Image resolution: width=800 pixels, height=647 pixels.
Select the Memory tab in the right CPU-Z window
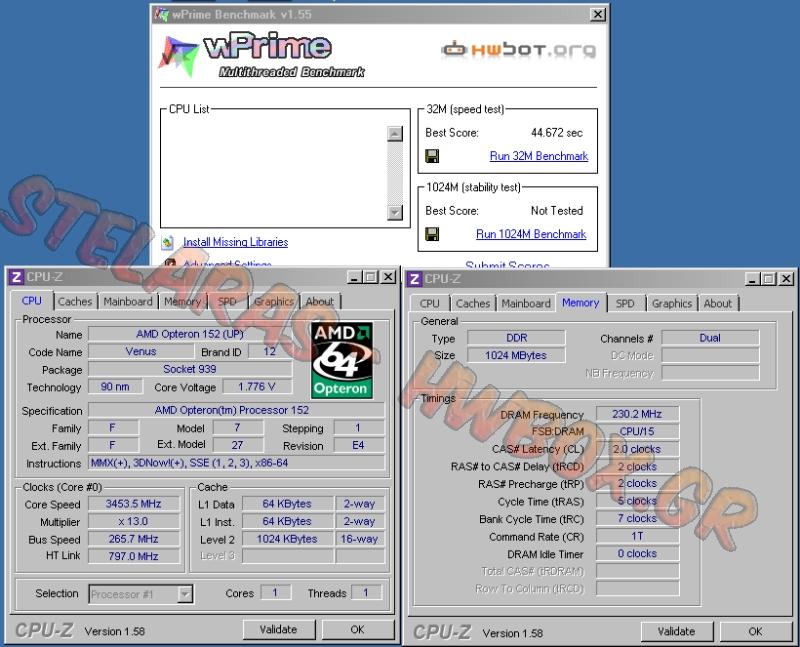[x=581, y=303]
